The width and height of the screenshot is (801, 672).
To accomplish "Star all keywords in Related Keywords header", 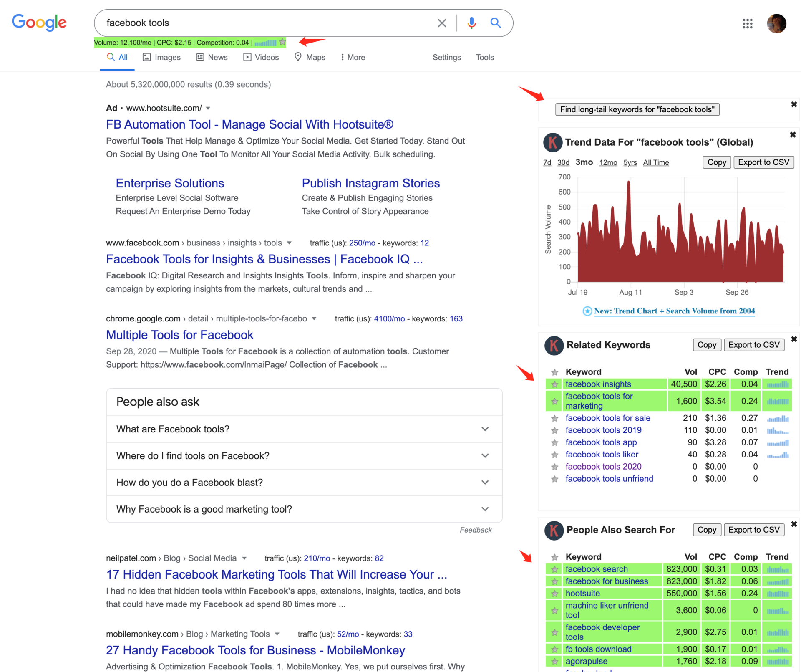I will click(x=554, y=372).
